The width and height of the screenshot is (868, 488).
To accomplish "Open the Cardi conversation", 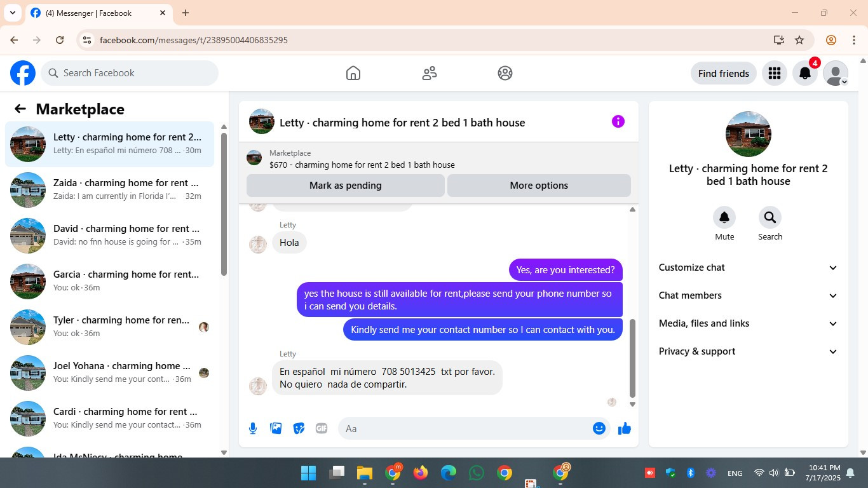I will tap(110, 419).
